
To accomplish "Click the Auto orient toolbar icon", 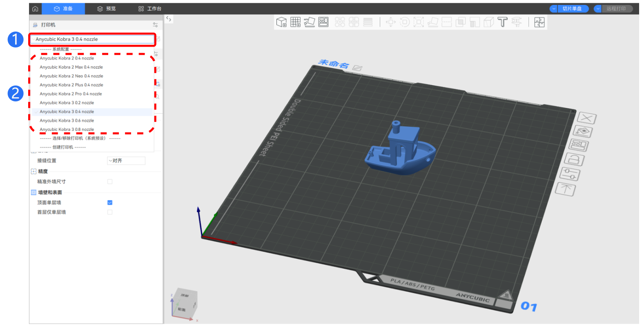I will (309, 22).
